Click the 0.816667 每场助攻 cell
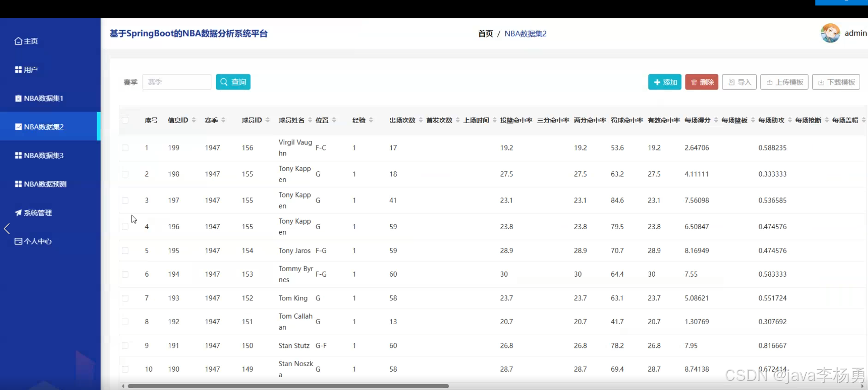The width and height of the screenshot is (868, 390). pos(772,346)
